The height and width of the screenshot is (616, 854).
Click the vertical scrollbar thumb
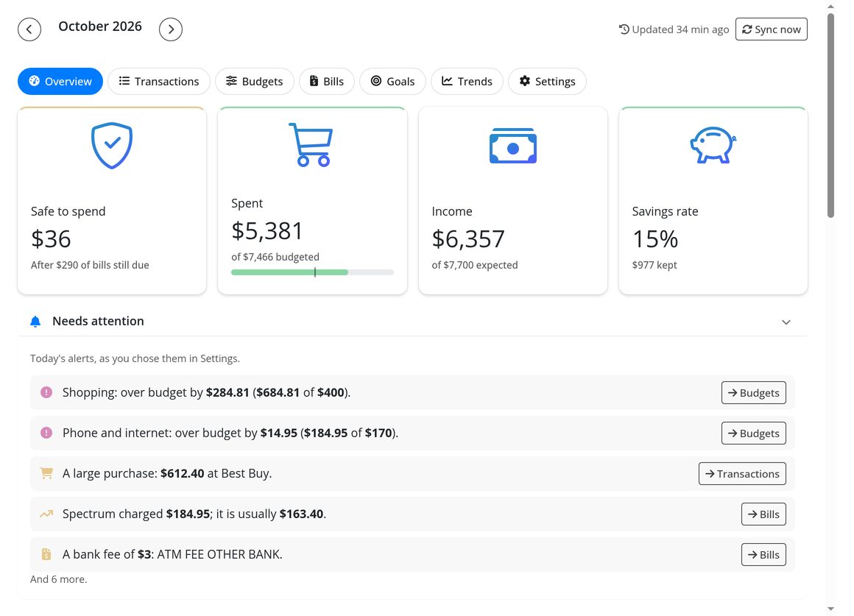(830, 116)
